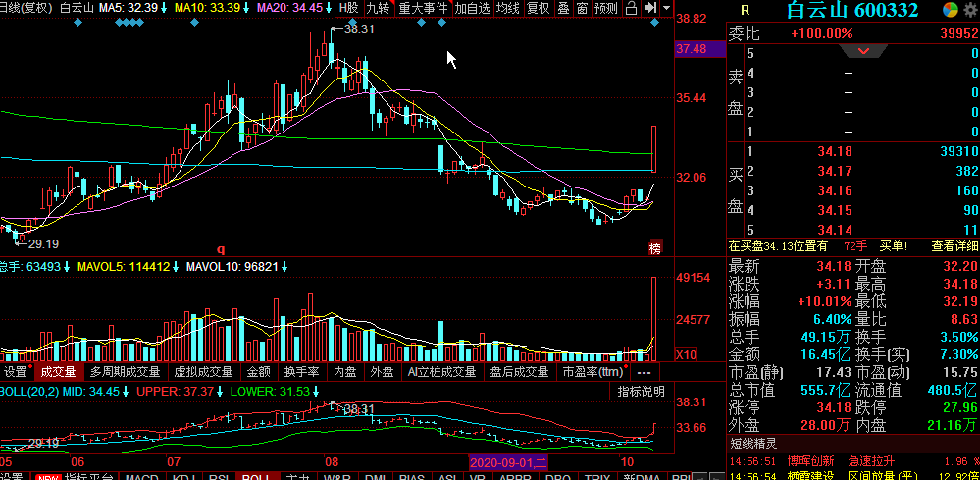This screenshot has height=480, width=980.
Task: Switch to AI立桩成交量 tab
Action: tap(441, 372)
